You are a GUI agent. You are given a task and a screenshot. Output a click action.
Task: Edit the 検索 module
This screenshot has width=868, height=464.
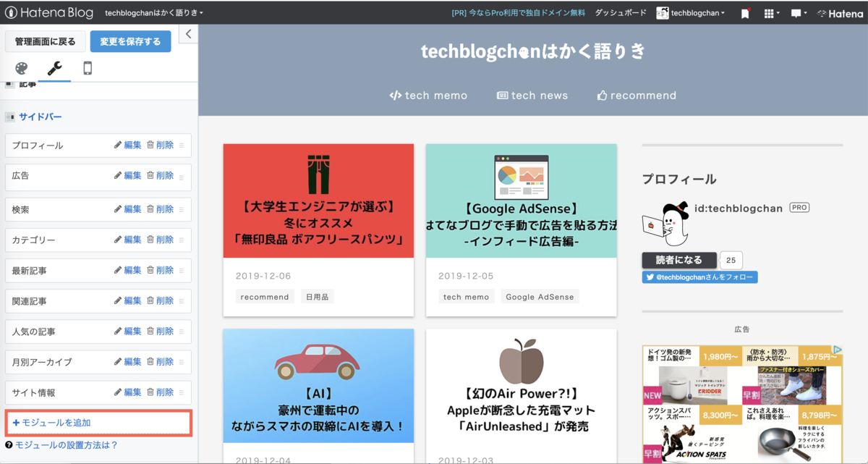coord(128,209)
